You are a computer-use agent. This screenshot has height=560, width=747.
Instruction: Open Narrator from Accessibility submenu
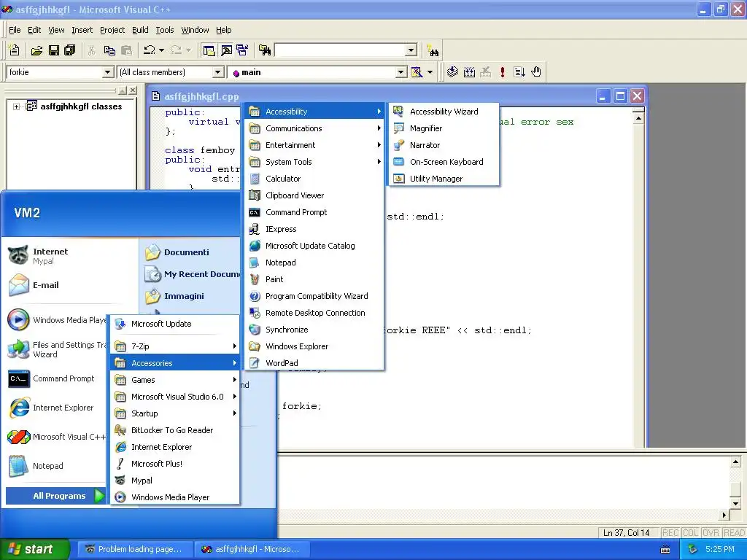[444, 145]
